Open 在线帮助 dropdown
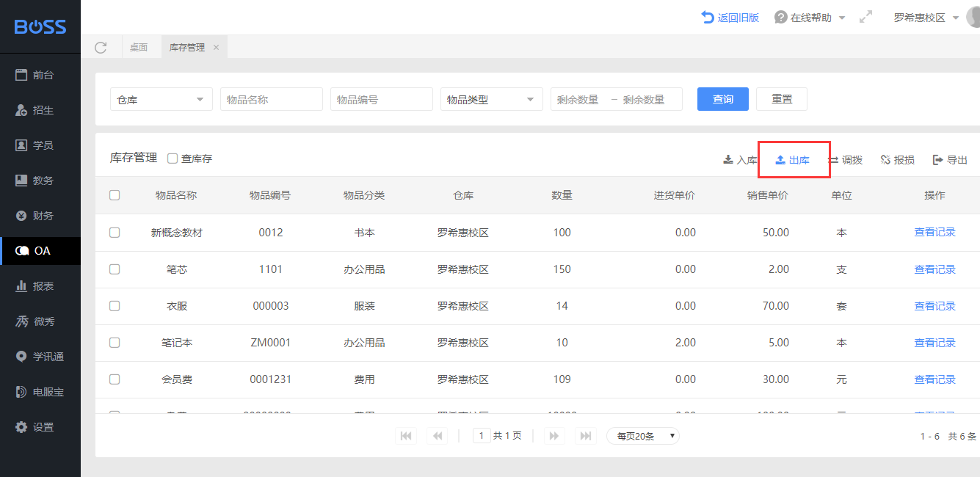This screenshot has width=980, height=477. 810,18
